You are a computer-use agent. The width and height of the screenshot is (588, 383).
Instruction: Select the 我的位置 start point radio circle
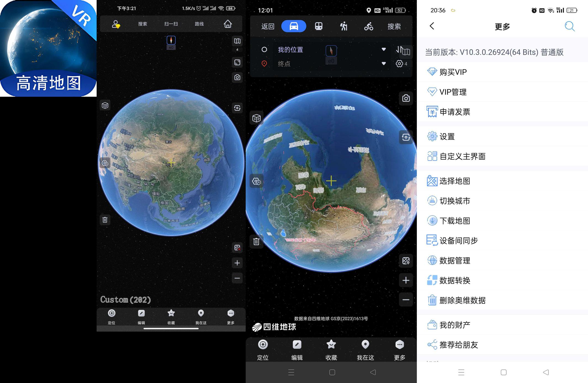264,49
